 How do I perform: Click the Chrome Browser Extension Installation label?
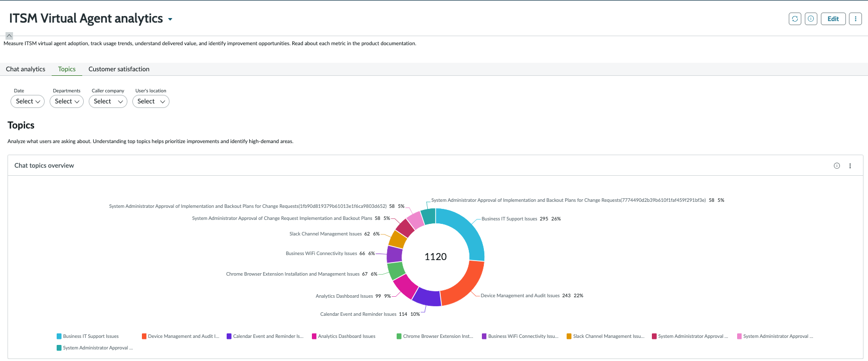click(x=302, y=274)
